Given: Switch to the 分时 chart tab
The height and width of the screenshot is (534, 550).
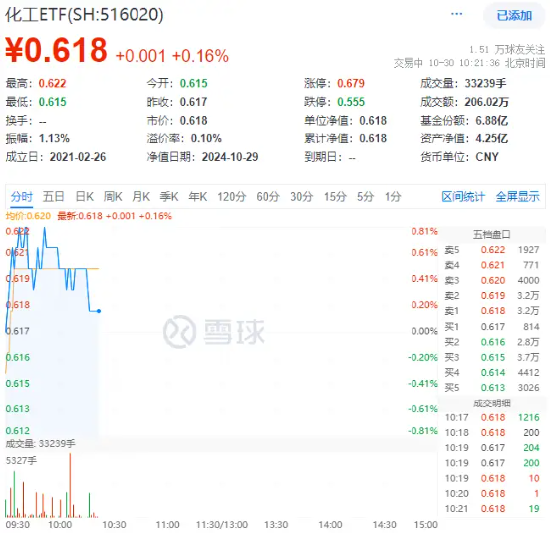Looking at the screenshot, I should click(21, 196).
